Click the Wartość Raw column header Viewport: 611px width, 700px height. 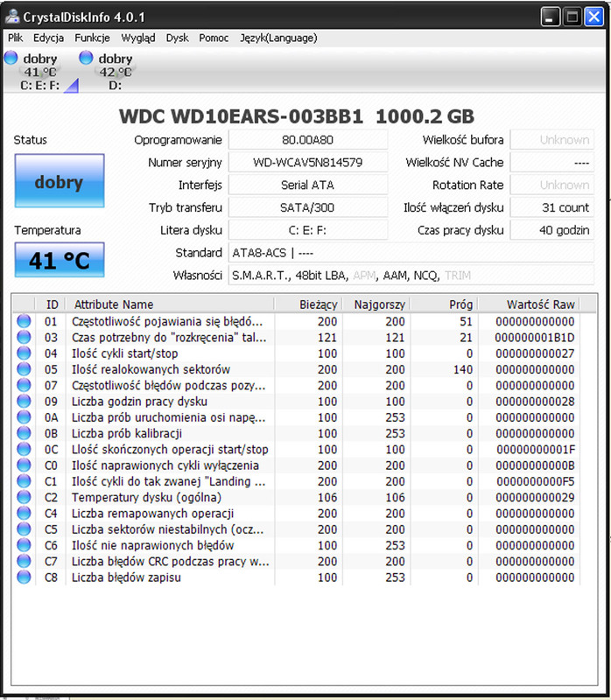530,304
